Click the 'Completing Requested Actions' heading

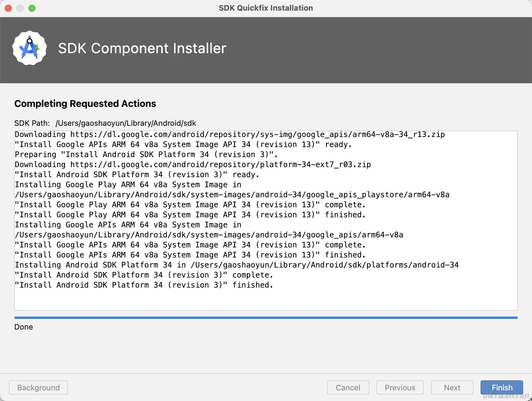click(x=85, y=104)
